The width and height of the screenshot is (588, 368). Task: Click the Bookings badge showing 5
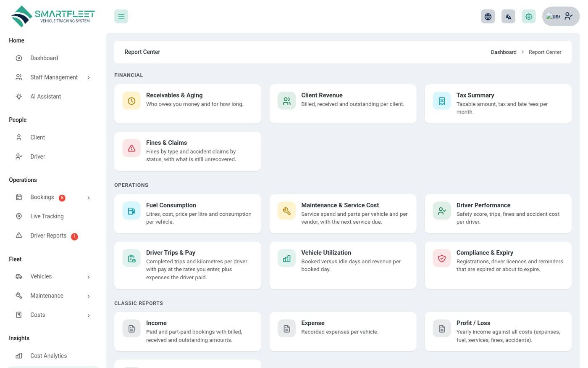pyautogui.click(x=62, y=198)
